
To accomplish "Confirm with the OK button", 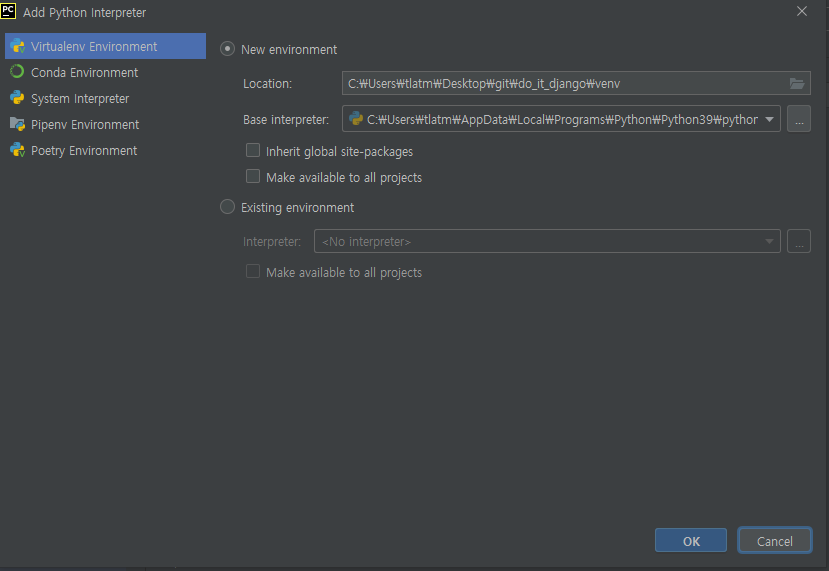I will [x=690, y=540].
